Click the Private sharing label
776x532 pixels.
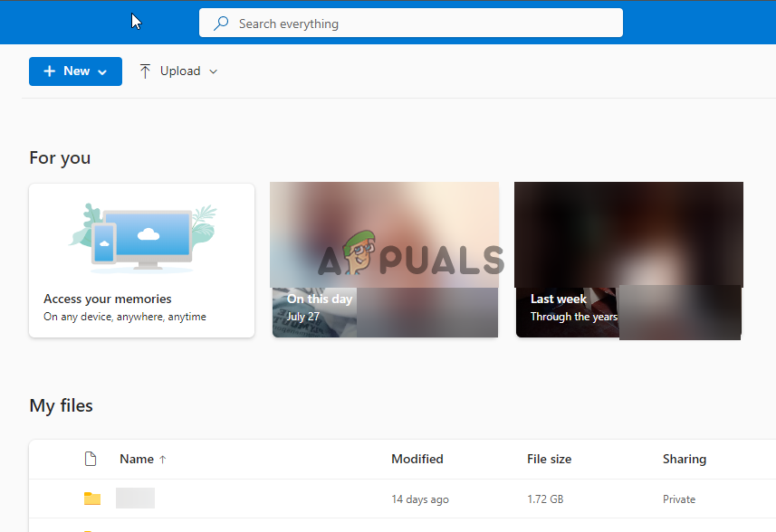tap(678, 499)
